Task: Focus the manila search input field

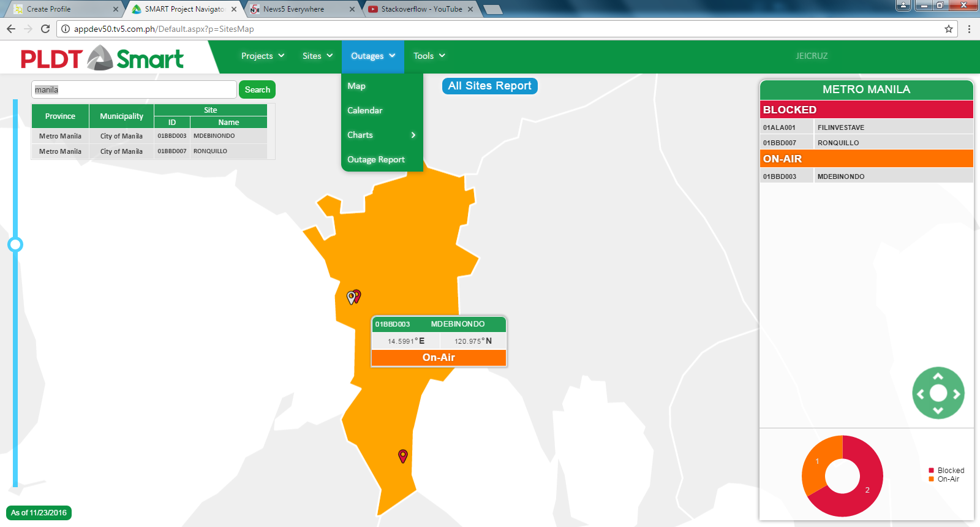Action: [x=134, y=89]
